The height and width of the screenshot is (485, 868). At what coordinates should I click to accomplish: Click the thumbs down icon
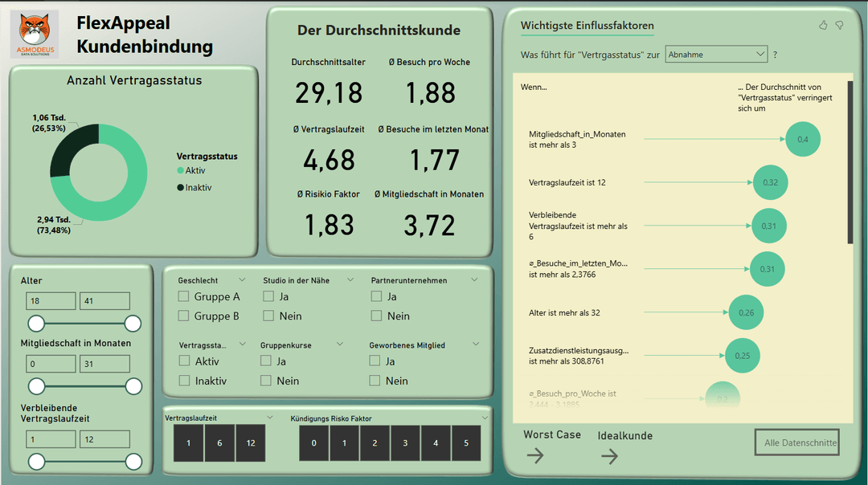[x=839, y=26]
